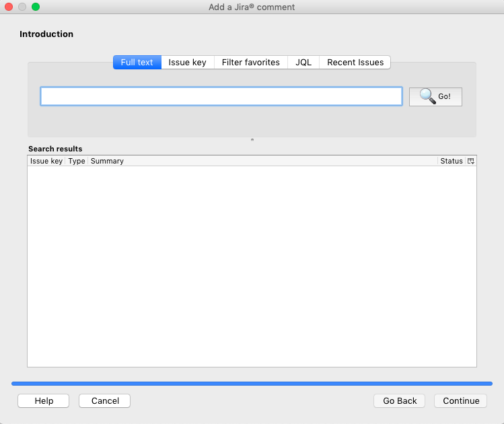Select the Full text tab
This screenshot has width=504, height=424.
tap(137, 63)
